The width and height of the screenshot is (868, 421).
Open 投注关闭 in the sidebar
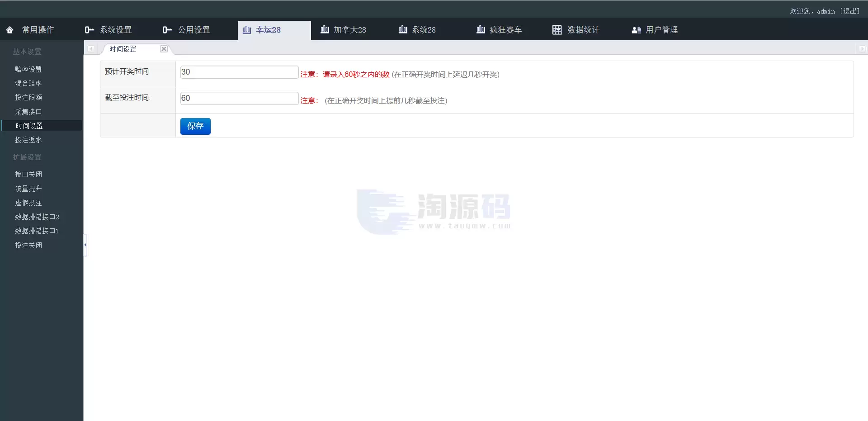point(28,245)
